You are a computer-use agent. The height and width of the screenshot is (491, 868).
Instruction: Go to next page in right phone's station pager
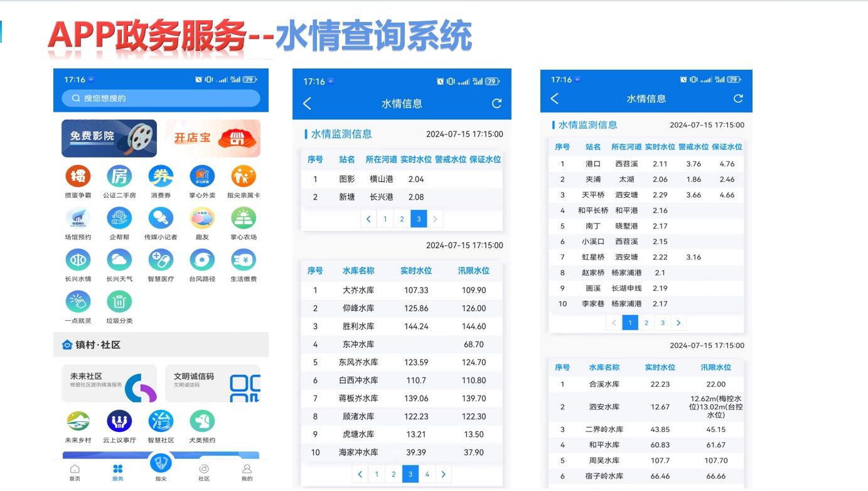coord(678,323)
